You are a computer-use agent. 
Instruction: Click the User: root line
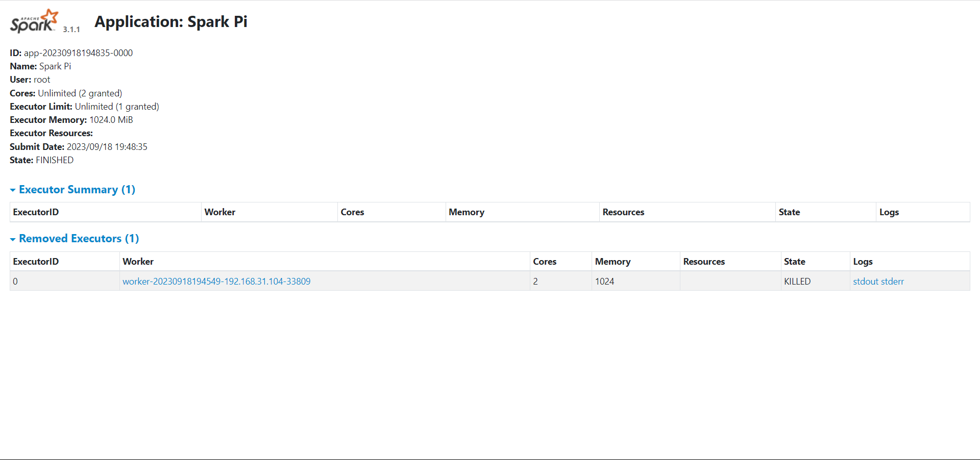pyautogui.click(x=30, y=80)
